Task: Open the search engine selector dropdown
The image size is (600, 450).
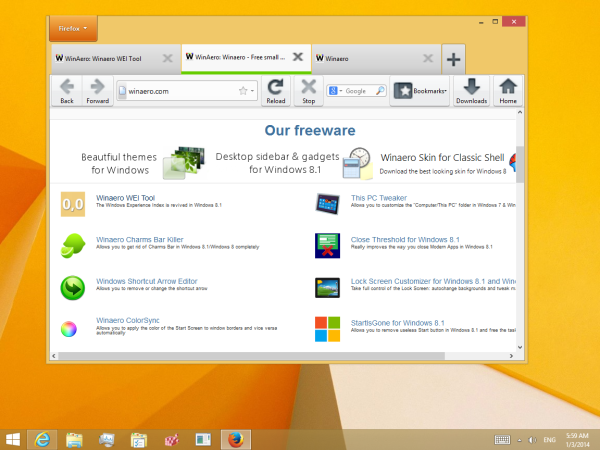Action: pyautogui.click(x=335, y=91)
